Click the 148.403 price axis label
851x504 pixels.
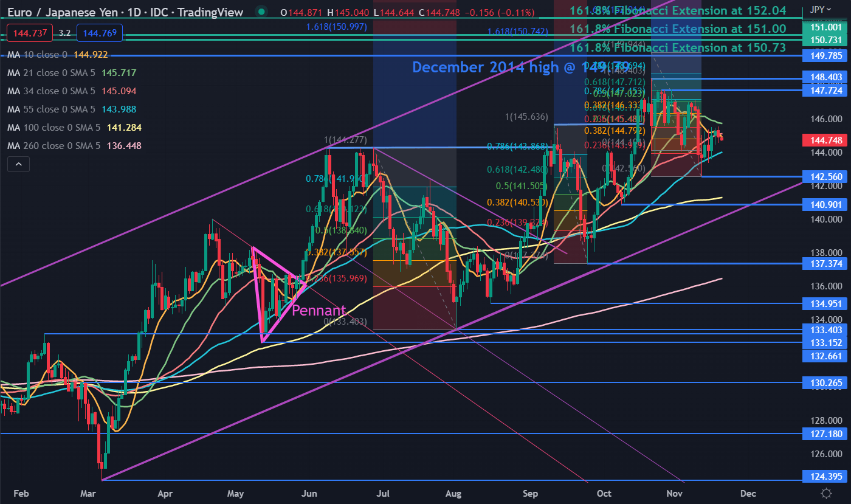(825, 78)
